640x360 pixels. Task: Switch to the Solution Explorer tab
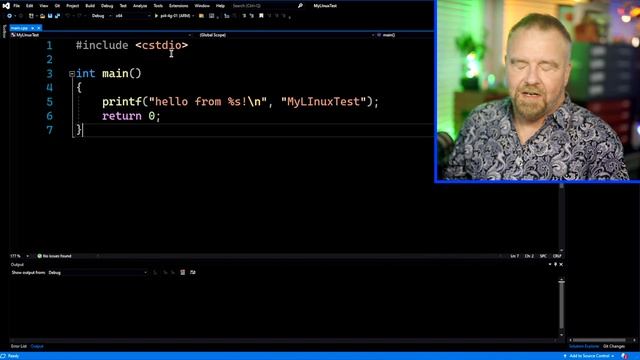click(x=584, y=346)
